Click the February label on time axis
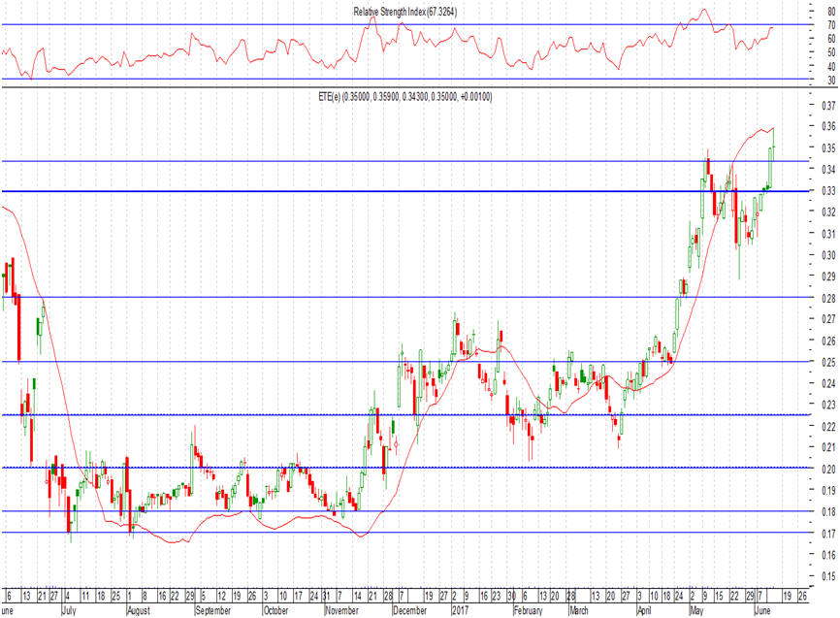This screenshot has width=840, height=618. [x=529, y=612]
